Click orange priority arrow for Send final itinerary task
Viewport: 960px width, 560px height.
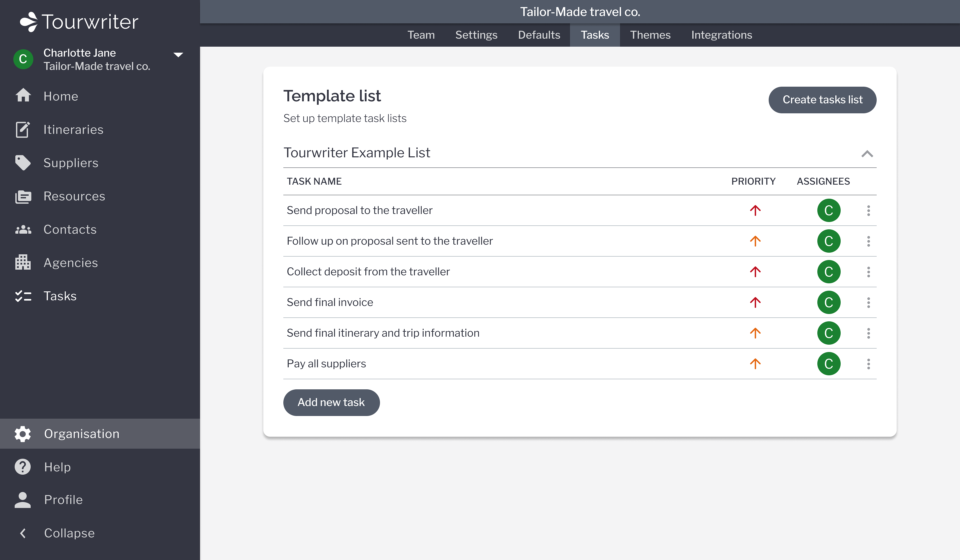(755, 333)
